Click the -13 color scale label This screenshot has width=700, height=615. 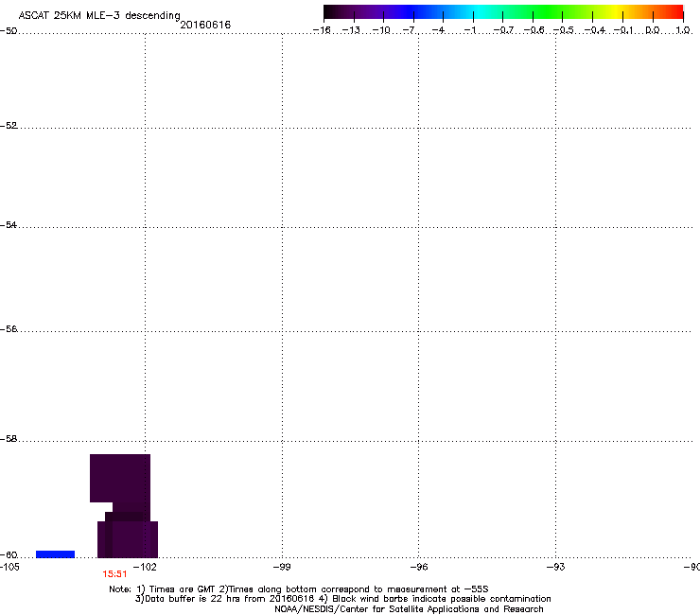(351, 30)
